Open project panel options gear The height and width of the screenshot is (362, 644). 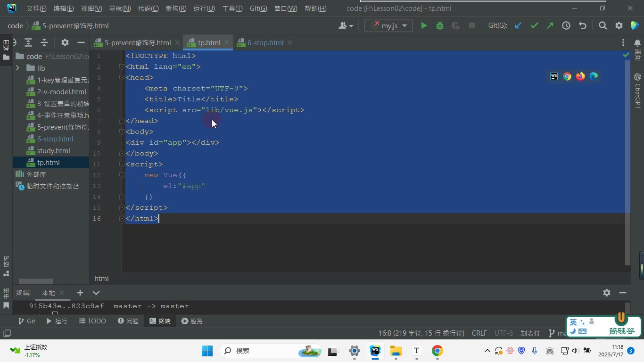coord(65,42)
